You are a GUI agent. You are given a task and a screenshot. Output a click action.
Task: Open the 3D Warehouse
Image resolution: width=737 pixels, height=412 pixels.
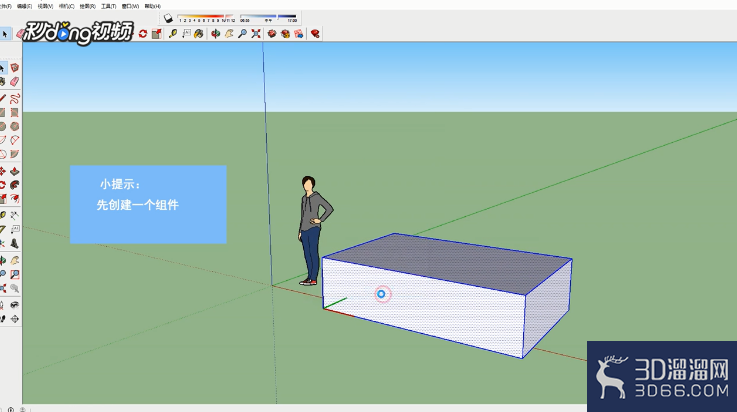click(x=272, y=34)
